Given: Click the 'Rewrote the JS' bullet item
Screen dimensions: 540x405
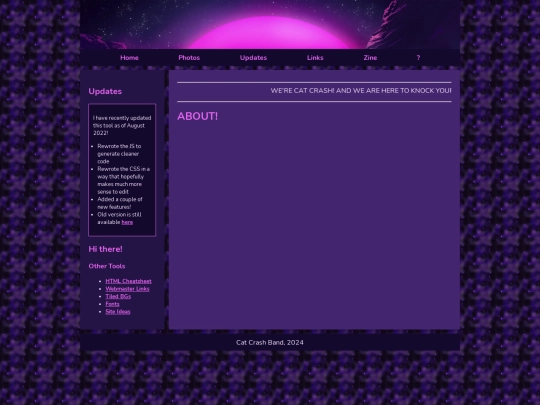Looking at the screenshot, I should click(119, 154).
